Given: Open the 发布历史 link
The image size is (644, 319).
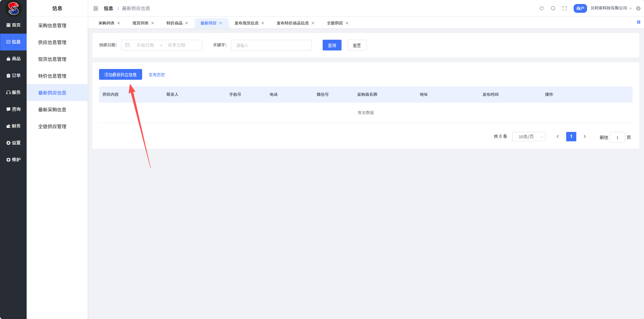Looking at the screenshot, I should (157, 75).
